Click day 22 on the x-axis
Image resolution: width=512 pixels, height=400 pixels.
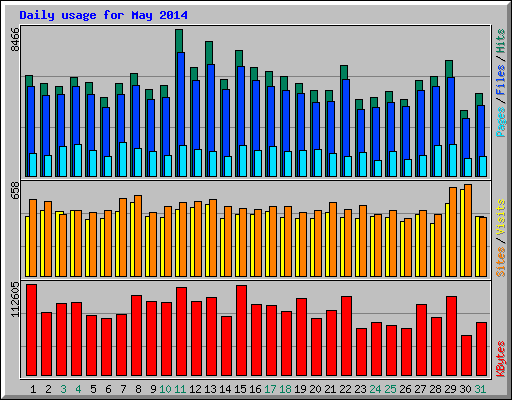(345, 389)
